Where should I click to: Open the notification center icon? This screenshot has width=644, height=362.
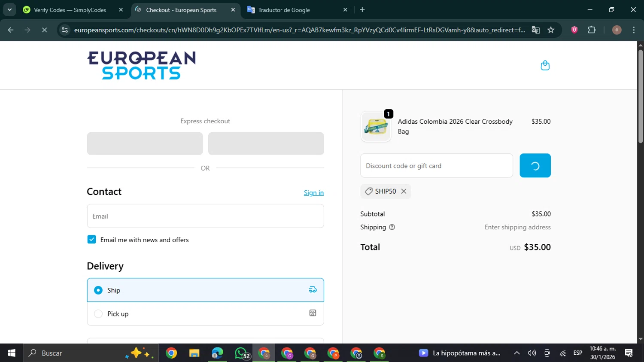pos(629,353)
